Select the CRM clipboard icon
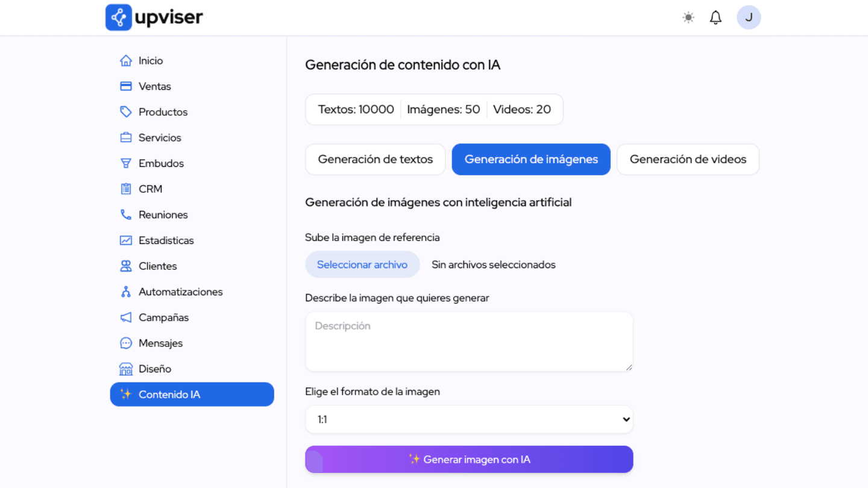The width and height of the screenshot is (868, 488). (126, 189)
